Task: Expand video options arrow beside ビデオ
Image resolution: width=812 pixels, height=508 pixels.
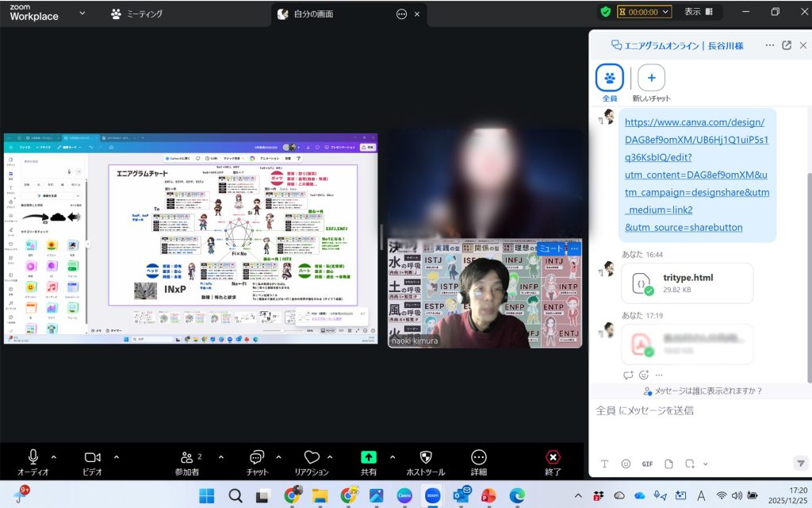Action: coord(117,457)
